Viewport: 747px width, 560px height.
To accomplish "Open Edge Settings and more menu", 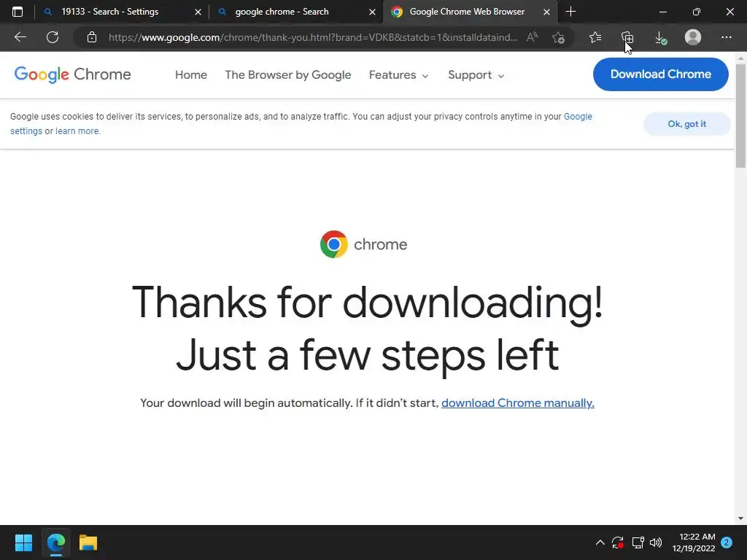I will [x=726, y=37].
